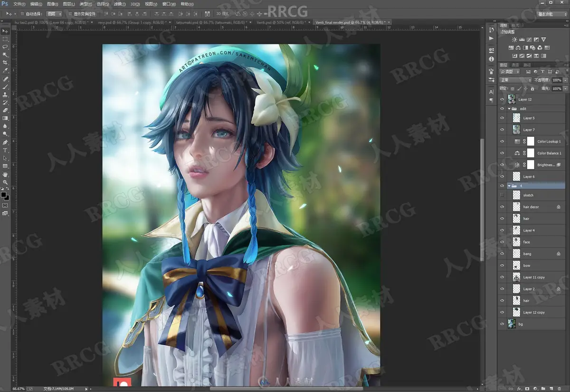Image resolution: width=570 pixels, height=392 pixels.
Task: Open the Character panel icon in dock
Action: [x=491, y=92]
